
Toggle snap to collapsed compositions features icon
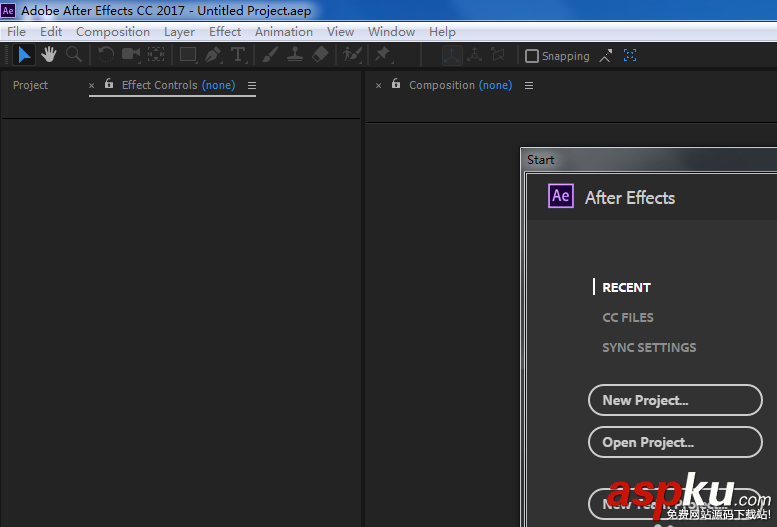point(630,56)
